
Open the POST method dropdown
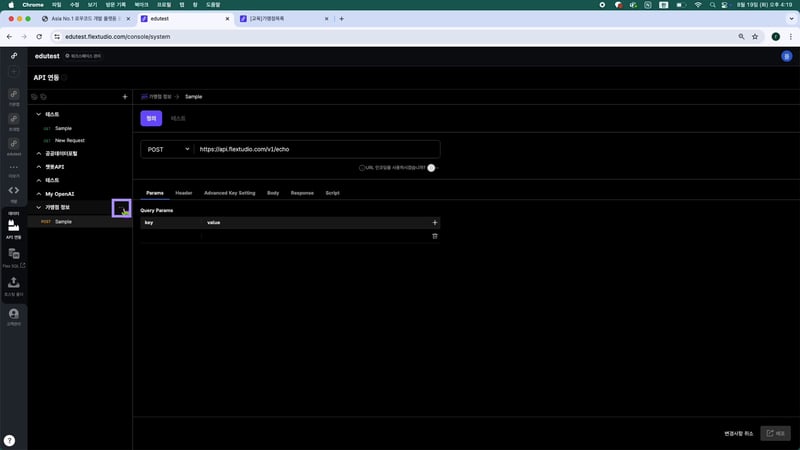(167, 149)
